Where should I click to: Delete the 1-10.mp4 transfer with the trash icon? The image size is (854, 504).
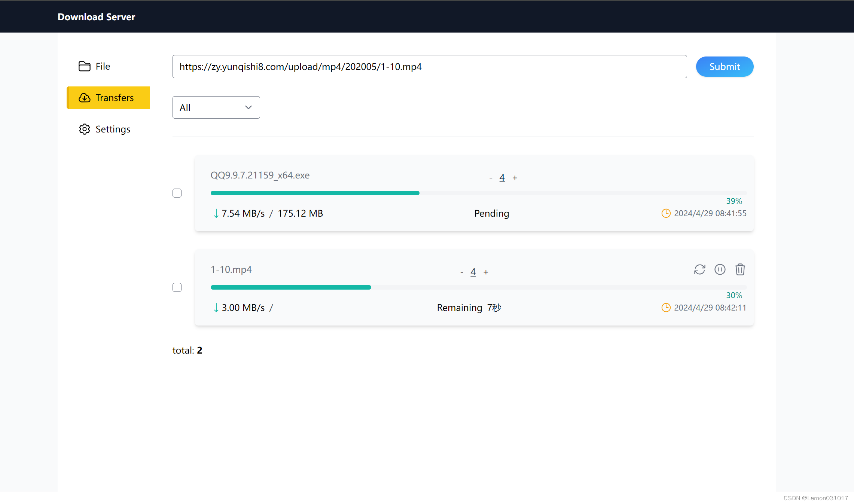[740, 269]
